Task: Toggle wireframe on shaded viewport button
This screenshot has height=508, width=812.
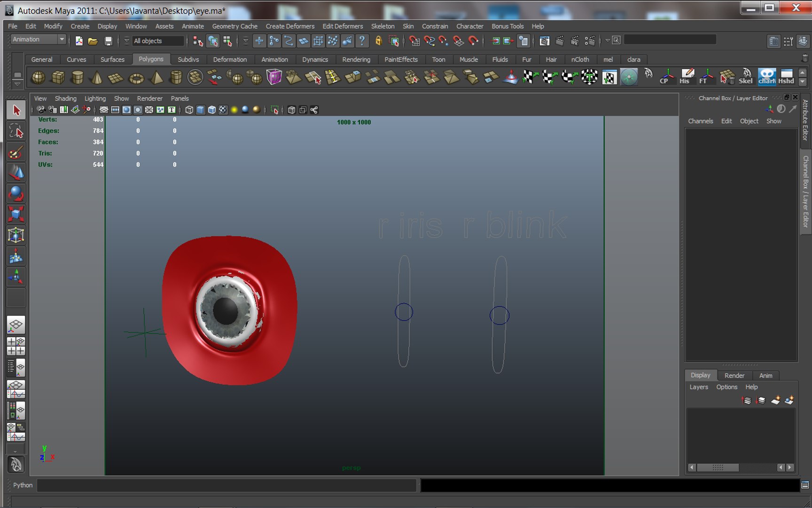Action: pyautogui.click(x=212, y=110)
